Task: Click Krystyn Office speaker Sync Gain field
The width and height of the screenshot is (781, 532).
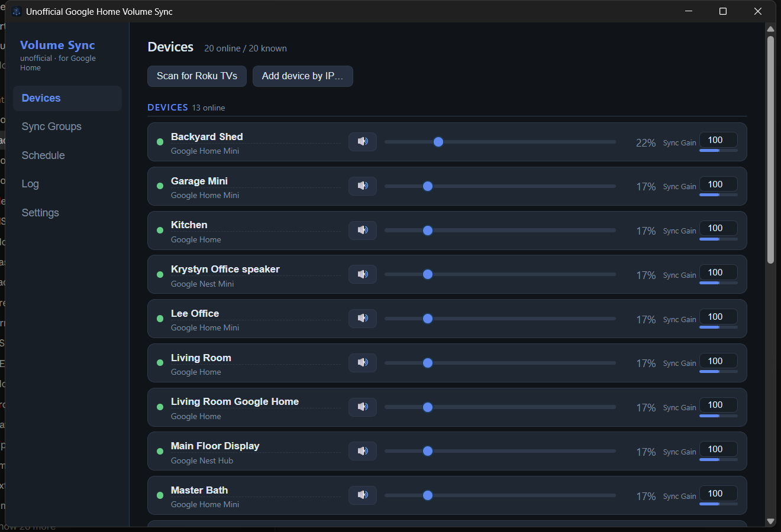Action: coord(718,273)
